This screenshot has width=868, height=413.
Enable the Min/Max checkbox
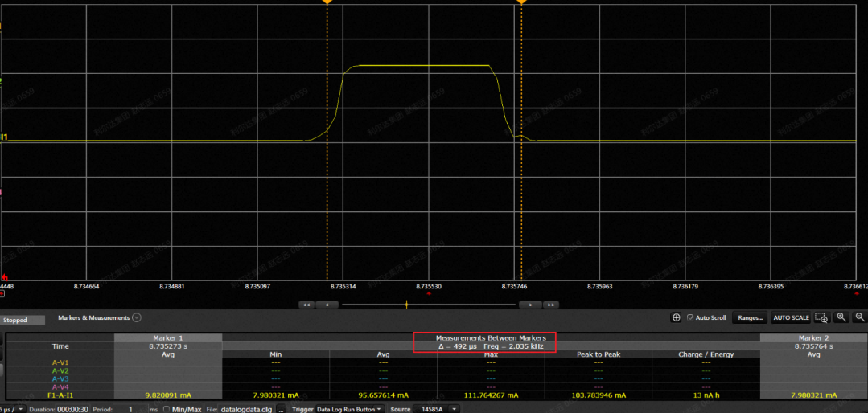tap(167, 409)
